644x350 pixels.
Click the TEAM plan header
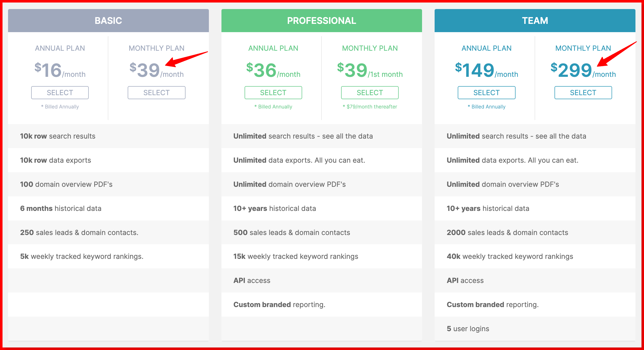pyautogui.click(x=535, y=21)
